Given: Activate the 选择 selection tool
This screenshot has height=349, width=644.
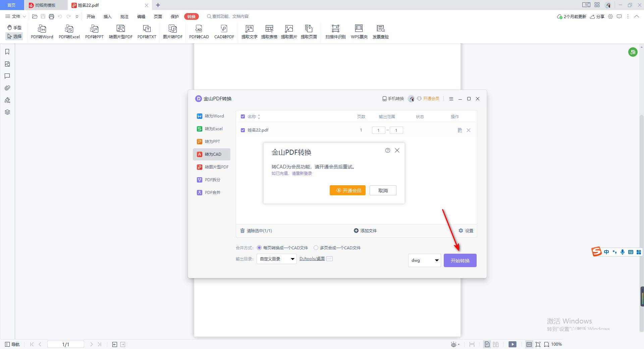Looking at the screenshot, I should [x=14, y=36].
